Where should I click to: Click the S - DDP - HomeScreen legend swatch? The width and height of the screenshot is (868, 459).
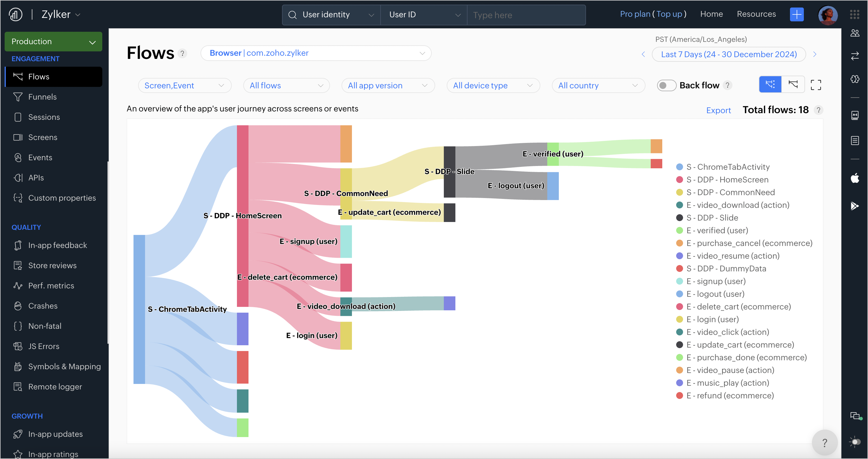679,180
